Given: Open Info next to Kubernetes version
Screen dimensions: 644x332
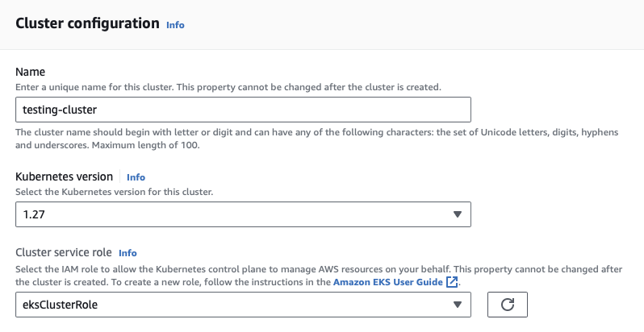Looking at the screenshot, I should pyautogui.click(x=136, y=177).
